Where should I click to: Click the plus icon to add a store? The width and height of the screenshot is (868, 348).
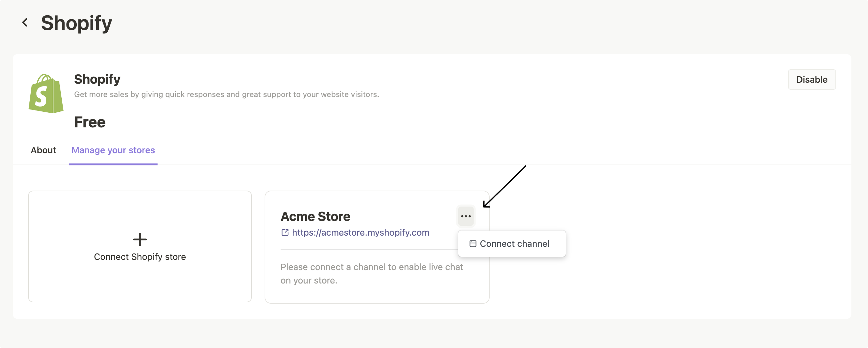click(139, 239)
